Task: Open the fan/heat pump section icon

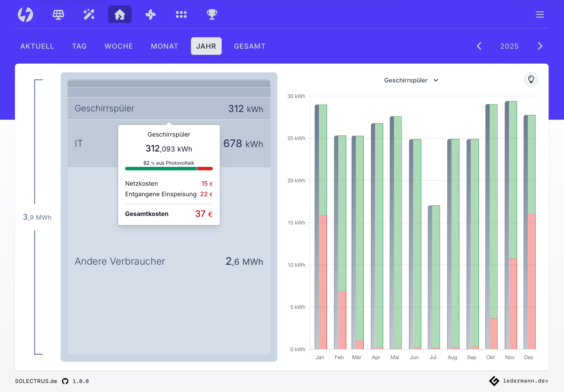Action: coord(151,14)
